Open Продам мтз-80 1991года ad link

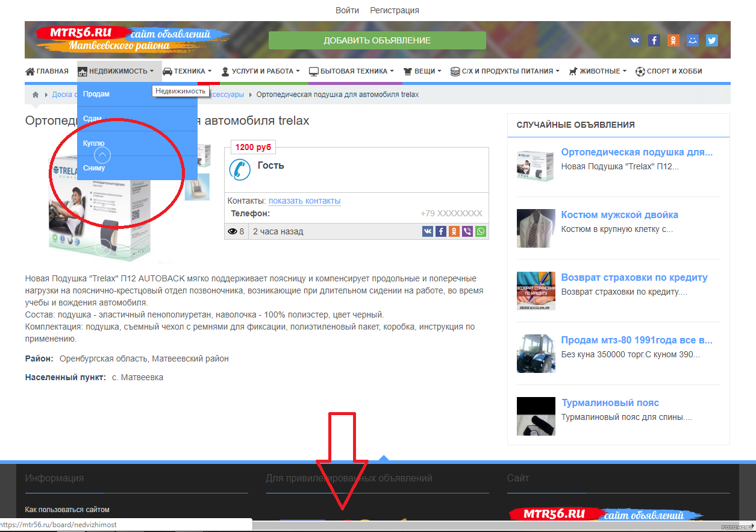[x=637, y=340]
